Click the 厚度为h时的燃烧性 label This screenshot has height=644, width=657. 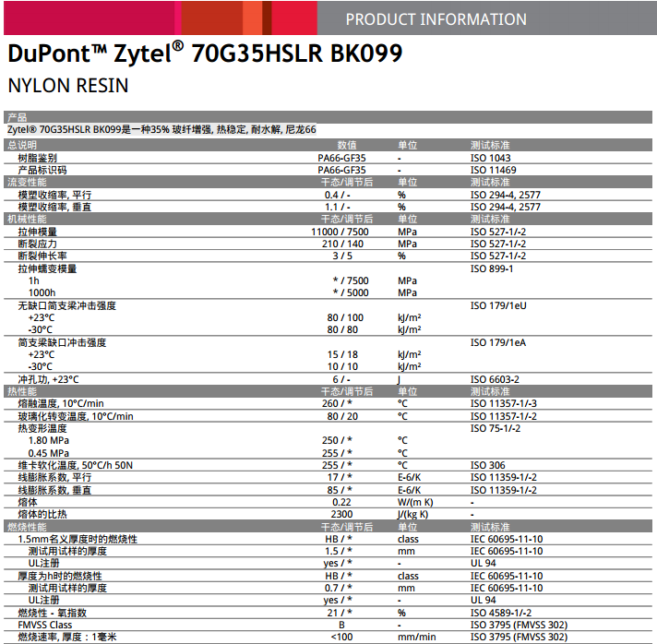[x=60, y=576]
